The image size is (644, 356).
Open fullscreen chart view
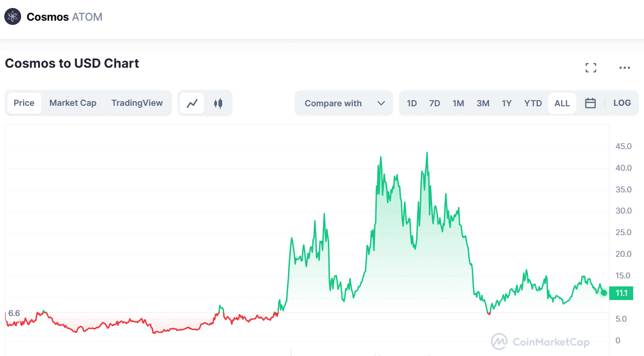[591, 68]
